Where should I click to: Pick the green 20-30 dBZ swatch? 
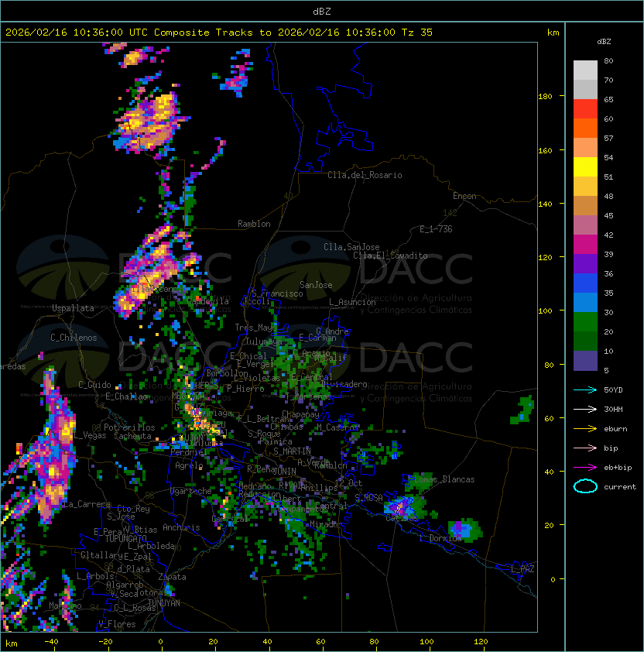[x=585, y=322]
